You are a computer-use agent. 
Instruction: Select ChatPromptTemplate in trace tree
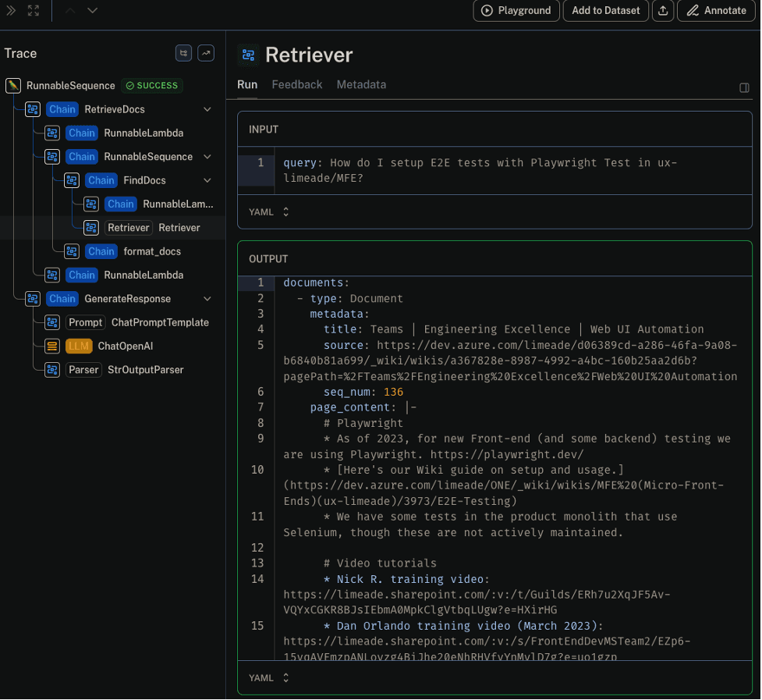point(160,322)
